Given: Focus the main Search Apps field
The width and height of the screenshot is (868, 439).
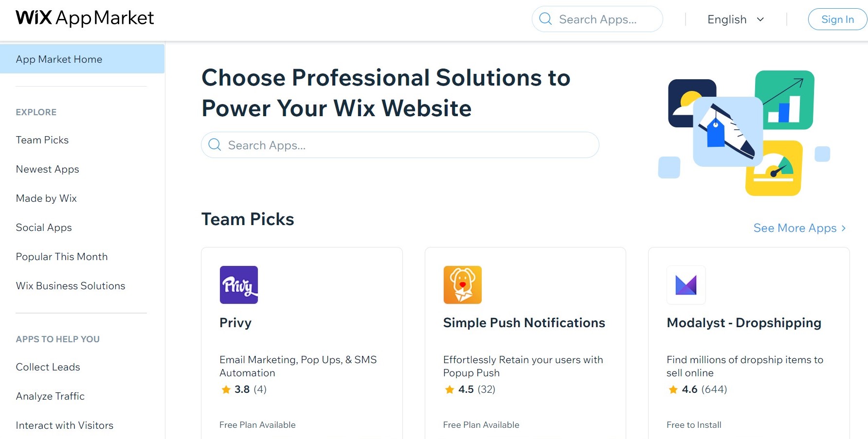Looking at the screenshot, I should click(x=409, y=145).
